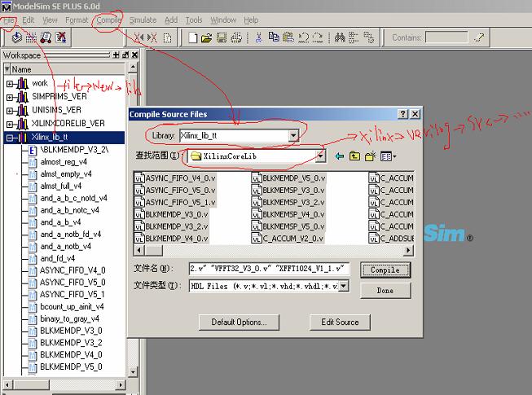The height and width of the screenshot is (395, 532).
Task: Select the and_fd_v4 module
Action: pyautogui.click(x=57, y=258)
